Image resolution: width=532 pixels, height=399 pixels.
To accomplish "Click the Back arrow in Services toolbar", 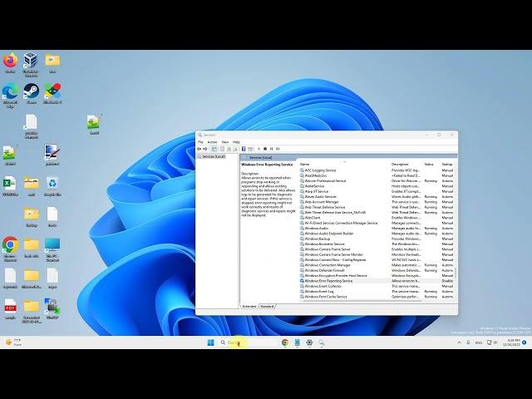I will pos(199,149).
